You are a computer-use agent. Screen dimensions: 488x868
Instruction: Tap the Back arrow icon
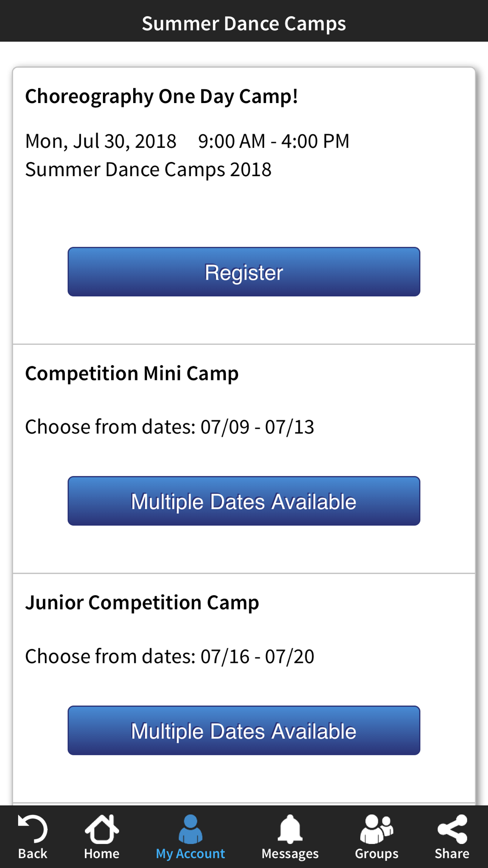tap(33, 828)
